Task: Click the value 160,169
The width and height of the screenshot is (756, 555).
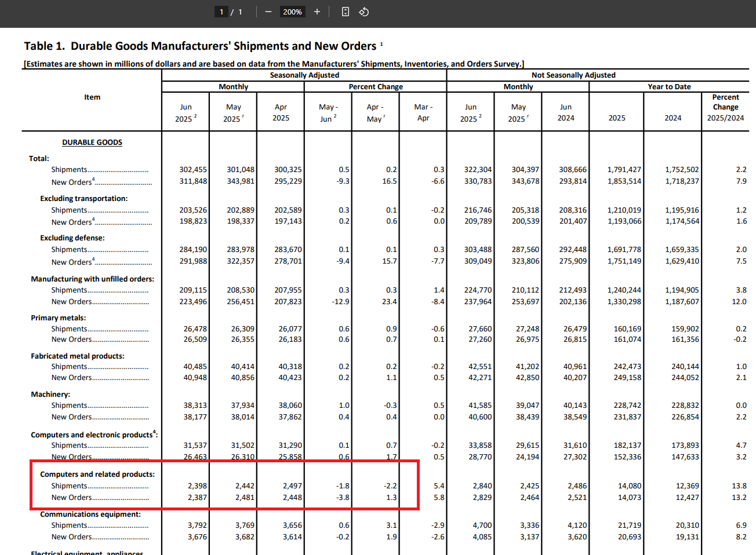Action: tap(628, 329)
